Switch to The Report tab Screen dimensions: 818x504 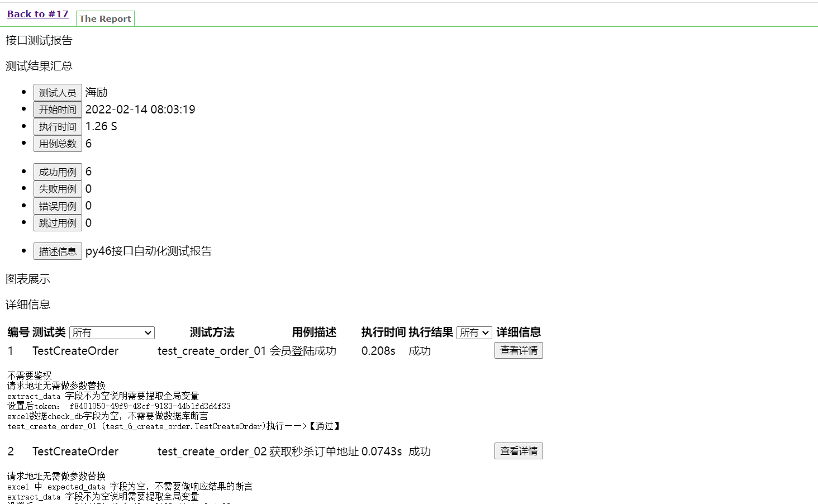105,18
